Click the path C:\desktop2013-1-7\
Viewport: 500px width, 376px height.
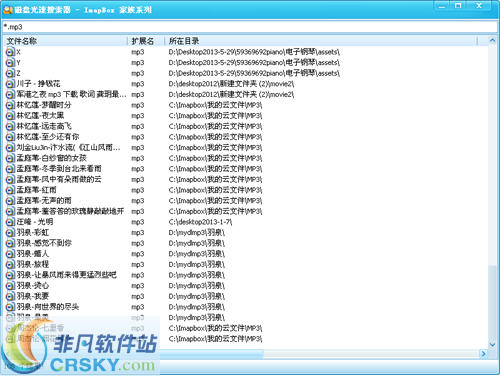[x=200, y=222]
